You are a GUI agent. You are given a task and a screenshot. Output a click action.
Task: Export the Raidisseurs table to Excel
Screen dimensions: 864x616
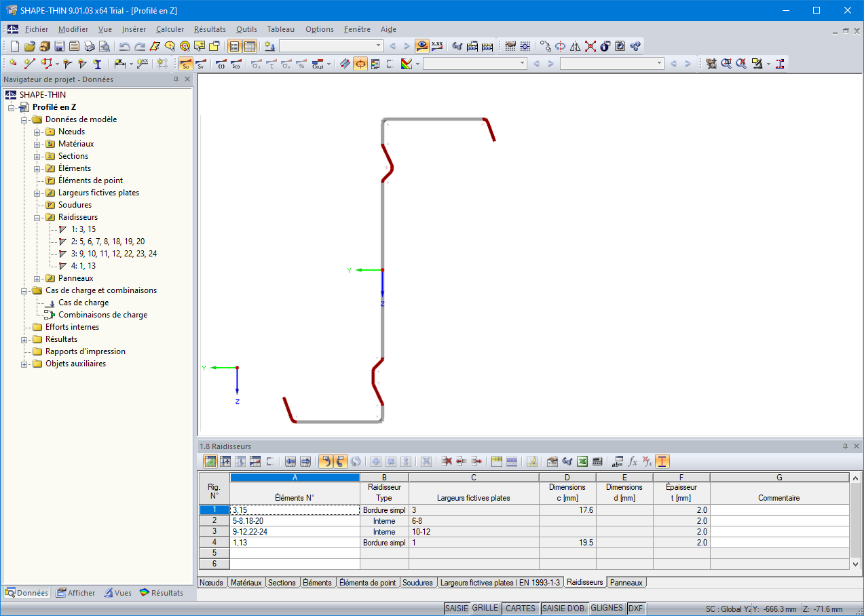pos(582,461)
